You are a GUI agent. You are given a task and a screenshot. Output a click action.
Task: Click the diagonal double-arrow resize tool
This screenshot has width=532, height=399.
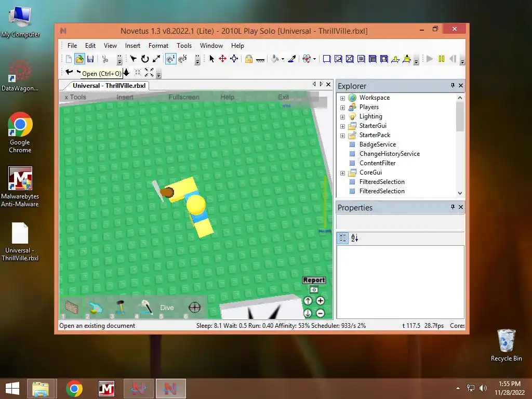tap(156, 59)
